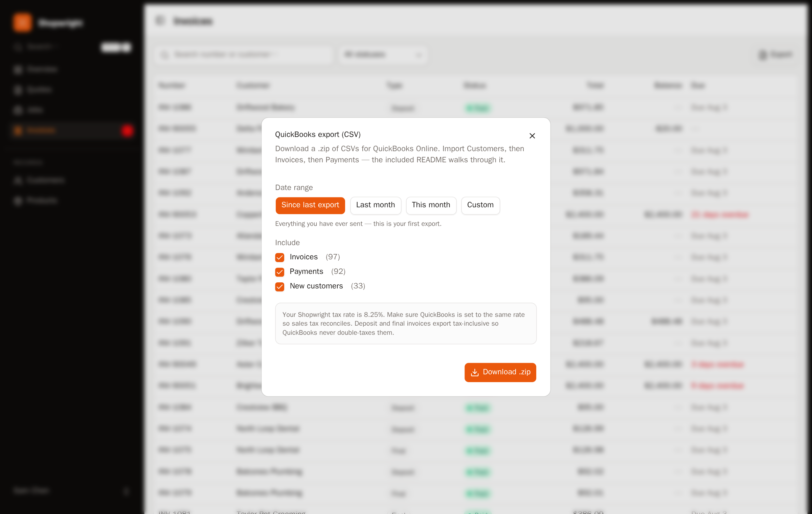The width and height of the screenshot is (812, 514).
Task: Select the Since last export range
Action: [310, 205]
